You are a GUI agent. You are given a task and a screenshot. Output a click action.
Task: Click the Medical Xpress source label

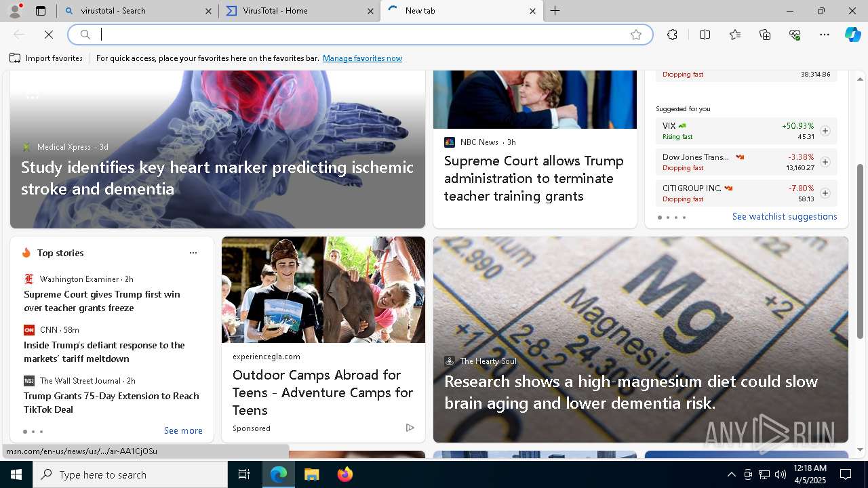click(x=64, y=147)
